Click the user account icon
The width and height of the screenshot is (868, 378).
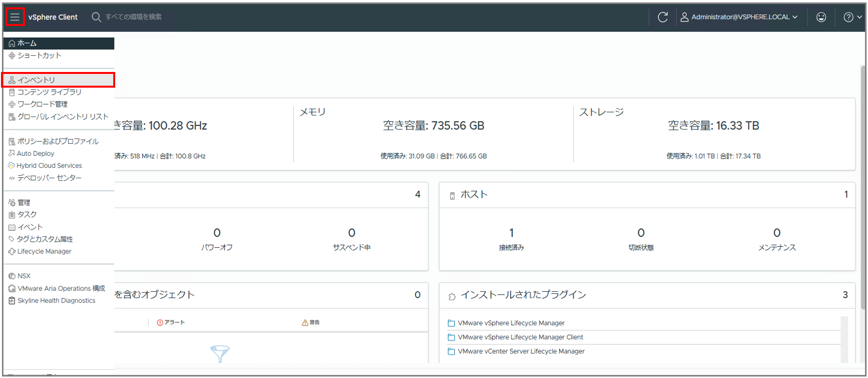pos(685,17)
